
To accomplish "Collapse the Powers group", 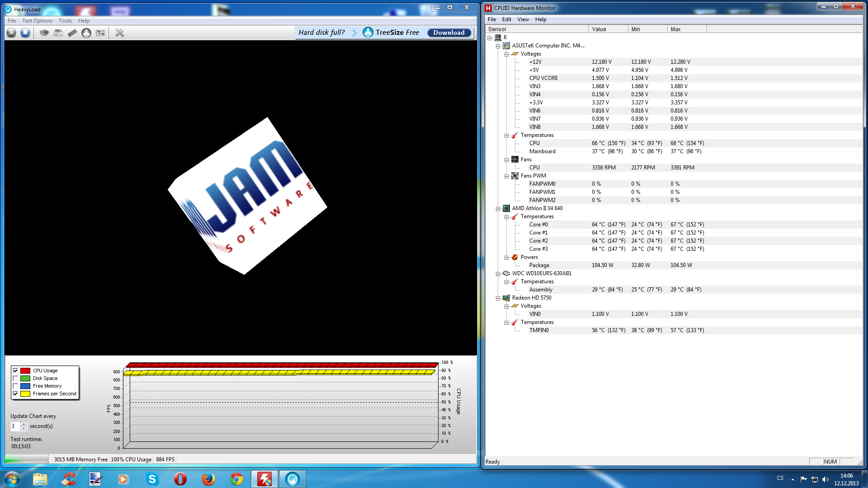I will pyautogui.click(x=506, y=258).
